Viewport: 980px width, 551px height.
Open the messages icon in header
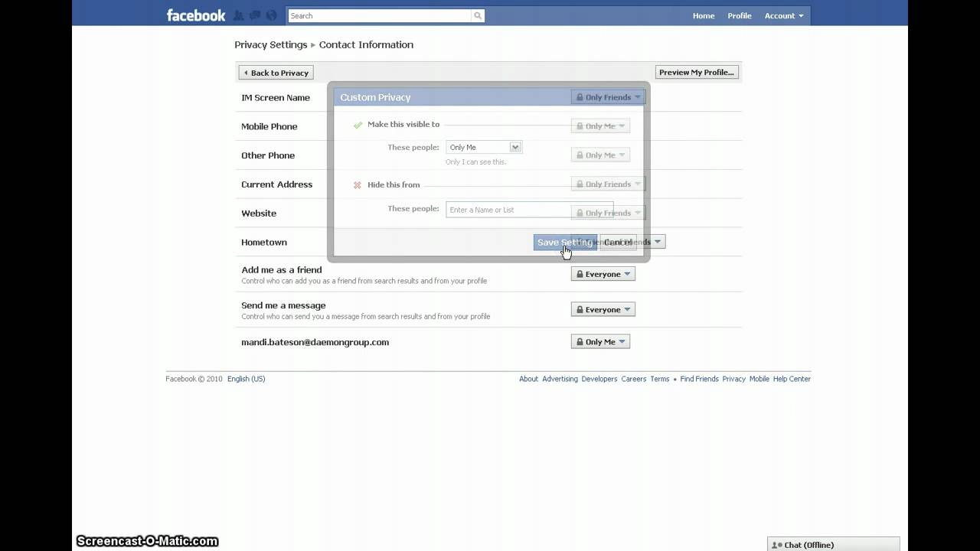[255, 15]
